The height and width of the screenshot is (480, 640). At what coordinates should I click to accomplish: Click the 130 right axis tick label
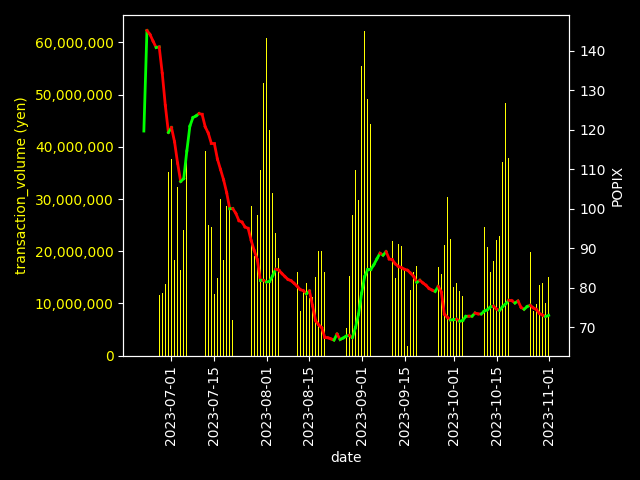click(x=593, y=91)
